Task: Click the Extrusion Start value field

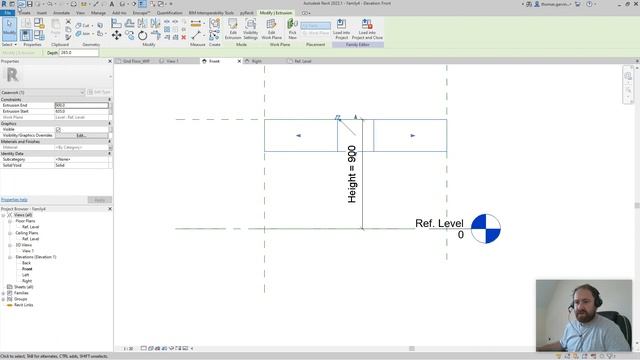Action: 82,111
